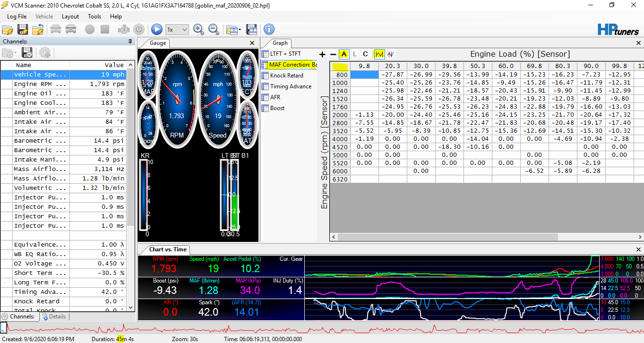This screenshot has height=343, width=644.
Task: Open the layout folder dropdown icon
Action: pyautogui.click(x=233, y=29)
